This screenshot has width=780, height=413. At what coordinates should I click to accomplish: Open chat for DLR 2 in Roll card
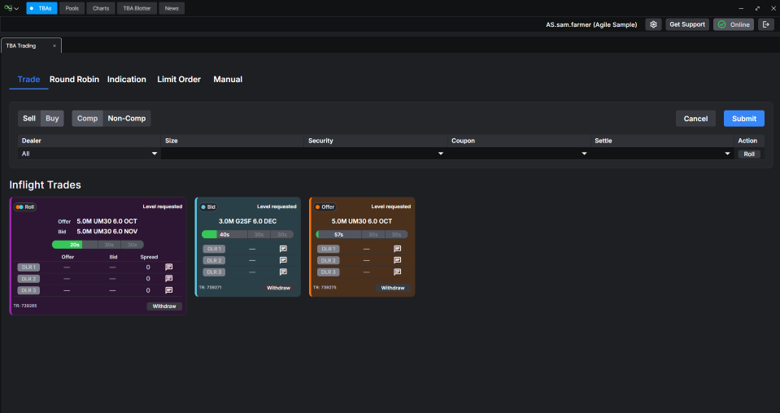169,279
